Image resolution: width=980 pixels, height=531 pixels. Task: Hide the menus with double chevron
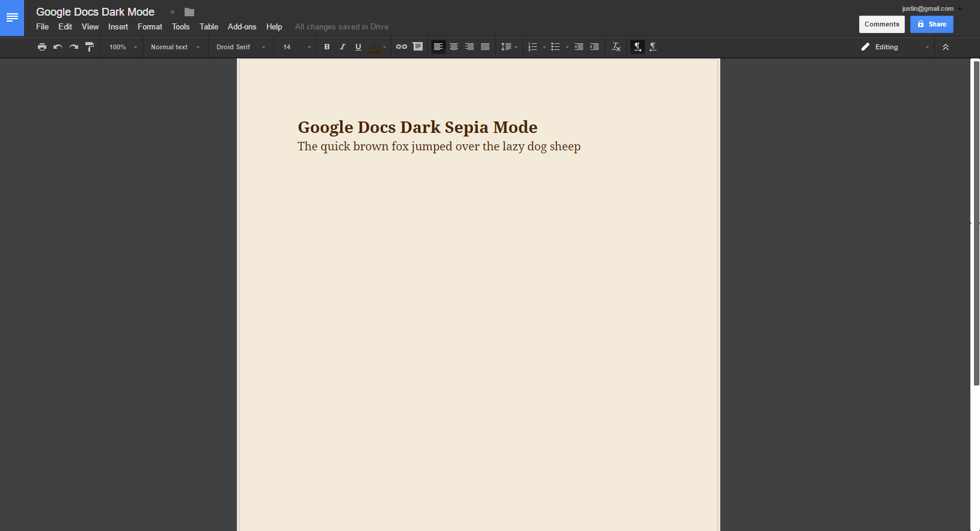click(946, 47)
